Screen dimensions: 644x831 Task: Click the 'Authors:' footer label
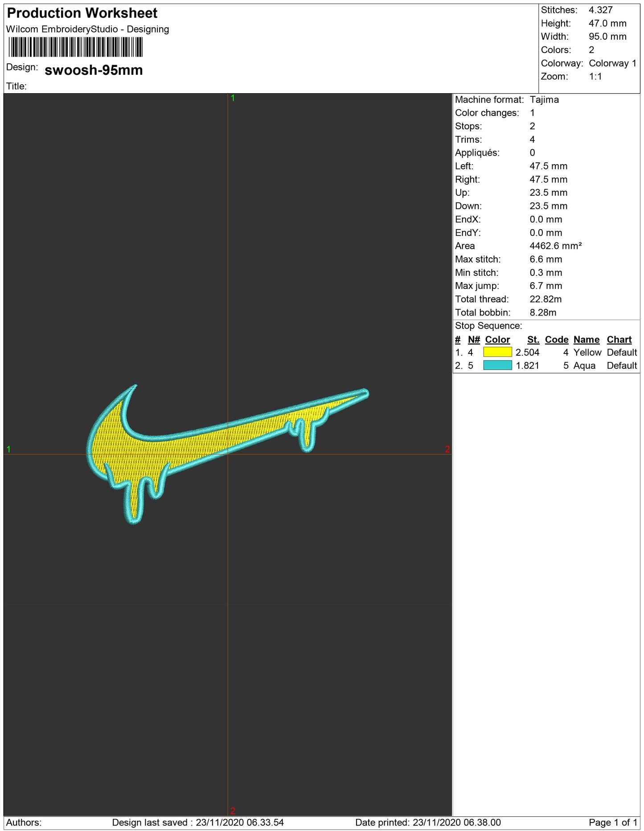pos(24,823)
